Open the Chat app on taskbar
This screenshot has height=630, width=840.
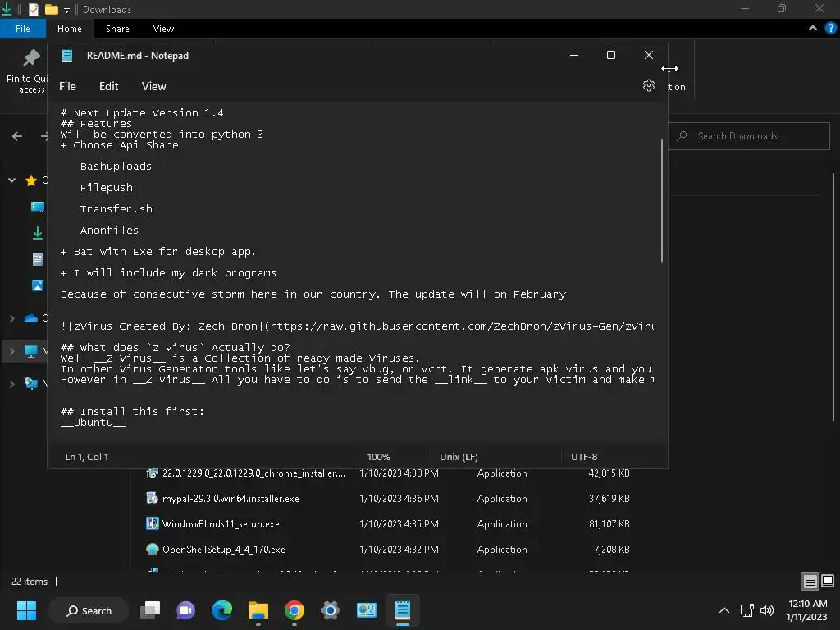(x=185, y=610)
